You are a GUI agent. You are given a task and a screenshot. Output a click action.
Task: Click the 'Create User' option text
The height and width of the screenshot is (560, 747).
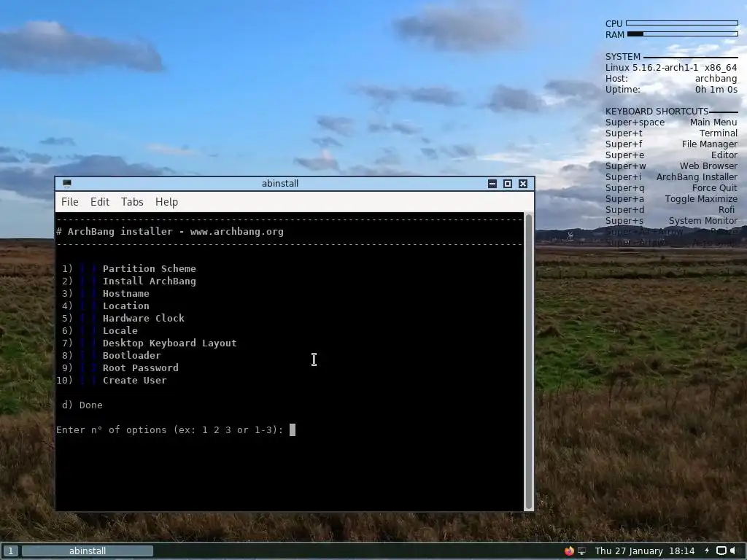135,380
